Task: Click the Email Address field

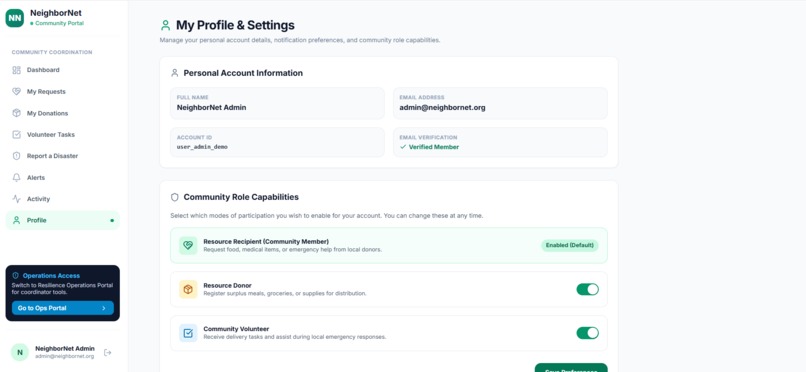Action: tap(500, 103)
